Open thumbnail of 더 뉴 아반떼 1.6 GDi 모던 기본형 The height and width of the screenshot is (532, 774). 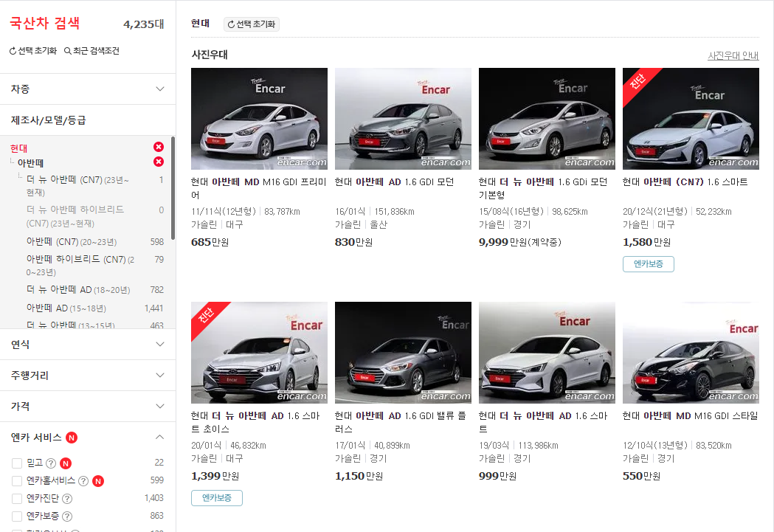pos(547,119)
